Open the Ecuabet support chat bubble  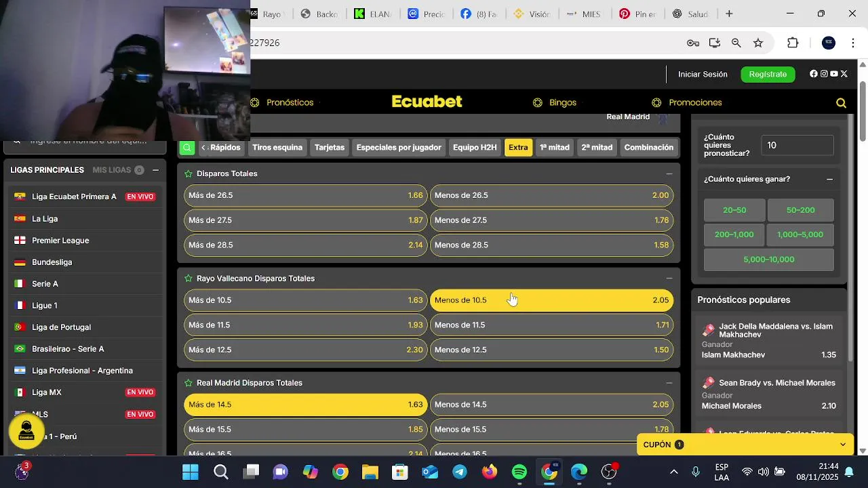point(26,431)
